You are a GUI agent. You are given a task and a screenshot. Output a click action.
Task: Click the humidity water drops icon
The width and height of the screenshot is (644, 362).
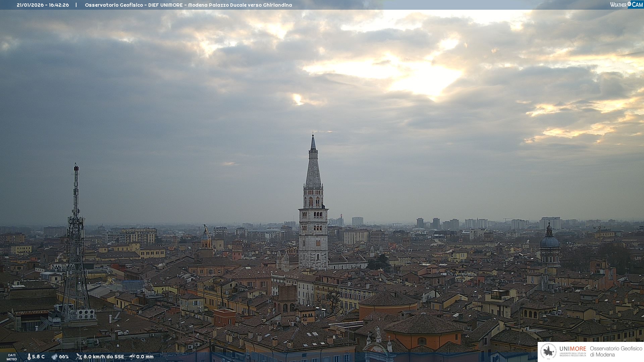coord(54,357)
